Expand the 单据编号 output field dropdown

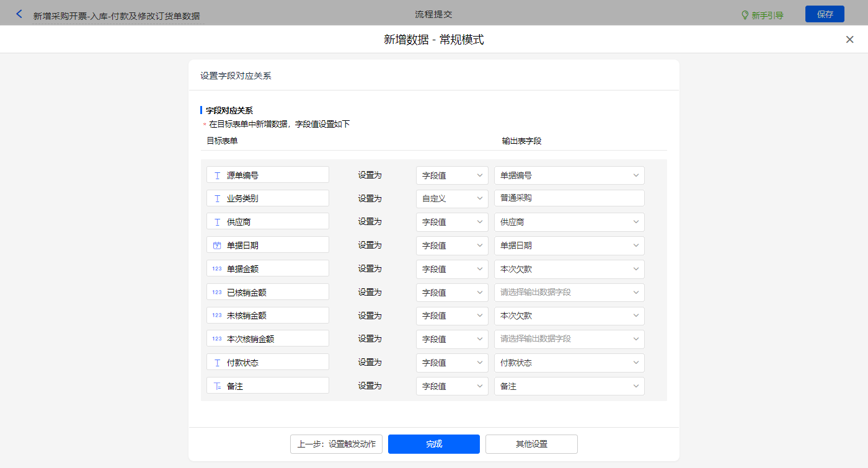click(x=569, y=175)
